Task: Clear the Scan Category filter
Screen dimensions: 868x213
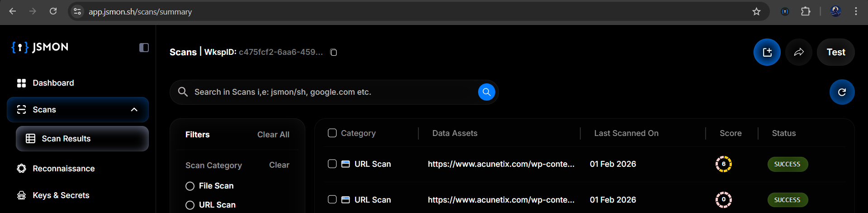Action: coord(279,165)
